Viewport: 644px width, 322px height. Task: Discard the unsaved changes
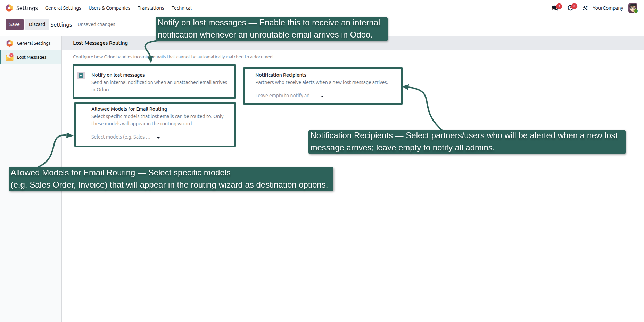pos(37,24)
